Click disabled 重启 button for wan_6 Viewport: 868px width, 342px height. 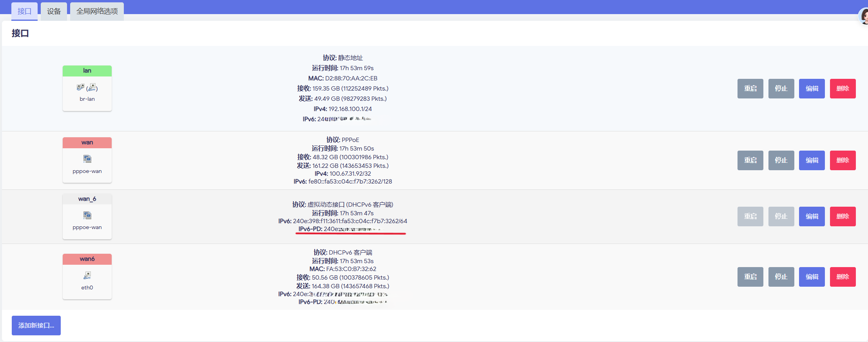750,216
